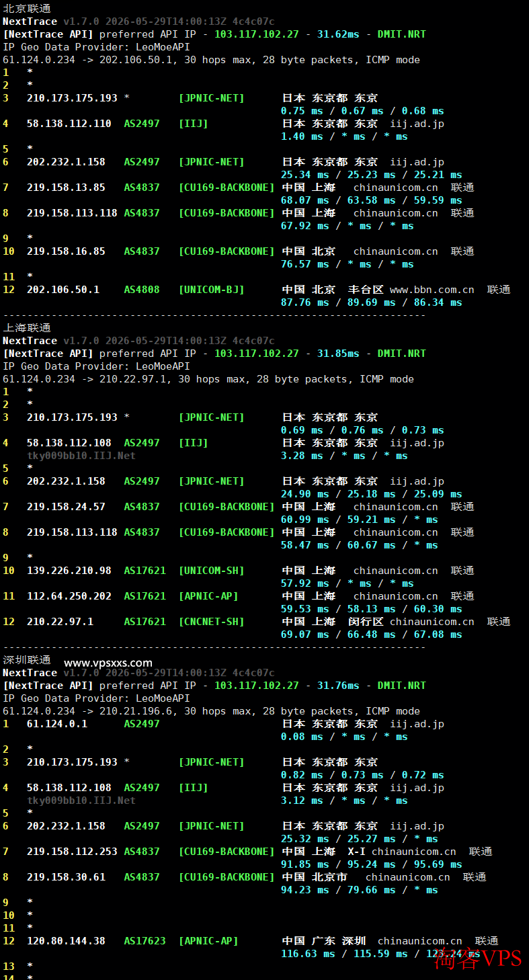Click the 67.92 ms latency value
The height and width of the screenshot is (980, 529).
(x=305, y=226)
